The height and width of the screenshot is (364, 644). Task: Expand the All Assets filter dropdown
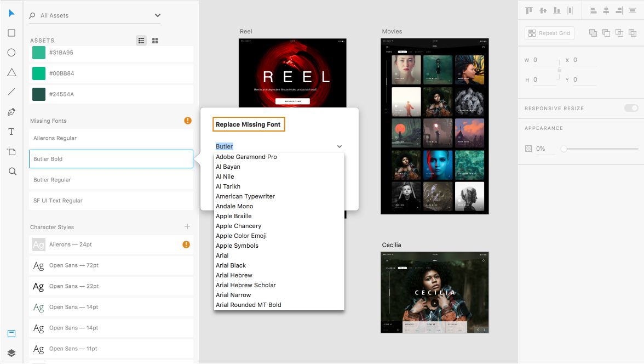point(157,15)
